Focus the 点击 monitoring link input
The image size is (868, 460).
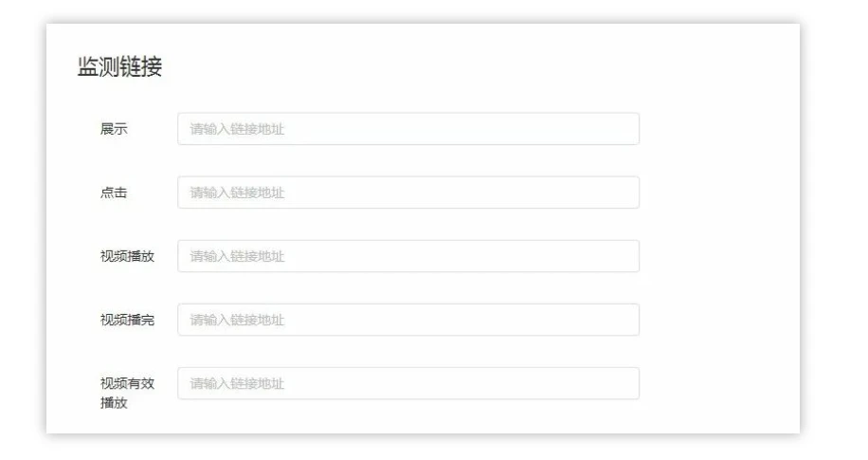407,193
